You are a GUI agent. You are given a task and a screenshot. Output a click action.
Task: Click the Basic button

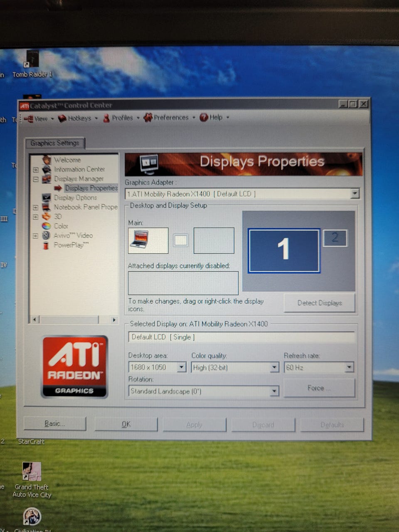pos(55,424)
